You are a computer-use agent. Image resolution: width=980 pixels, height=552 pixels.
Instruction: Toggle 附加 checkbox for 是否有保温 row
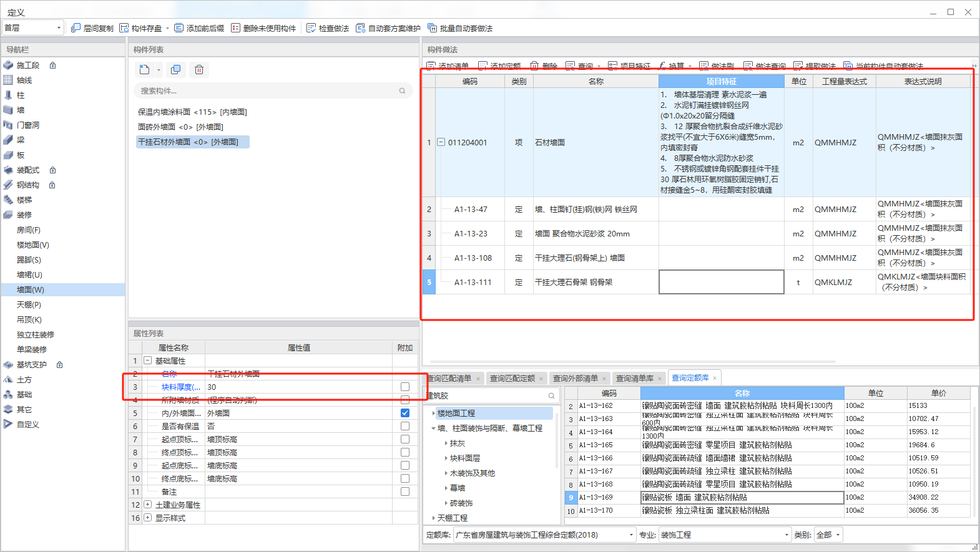[405, 426]
